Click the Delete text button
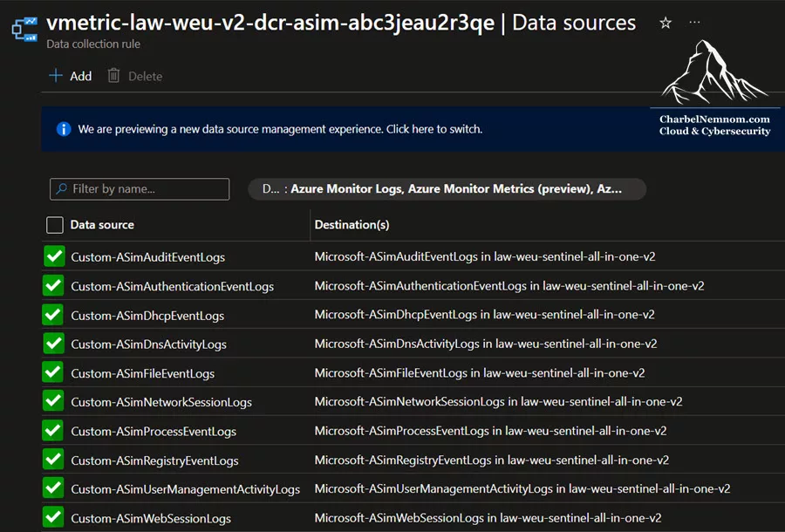The height and width of the screenshot is (532, 785). click(145, 77)
